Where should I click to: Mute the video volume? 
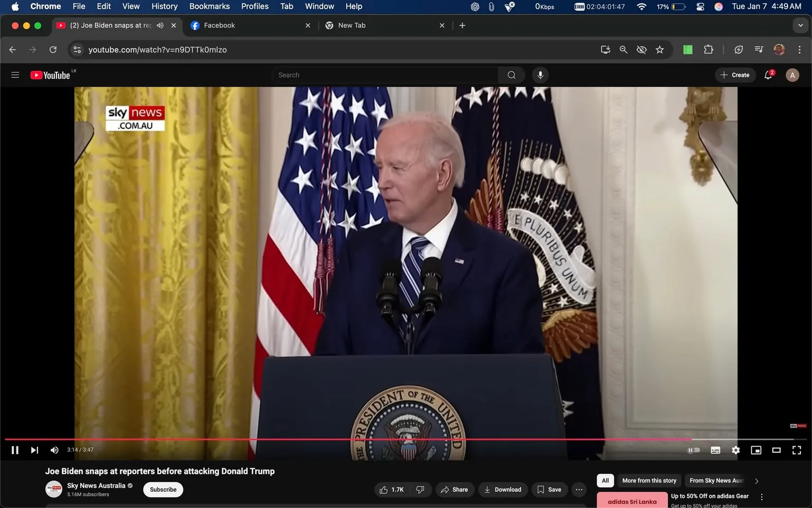54,450
